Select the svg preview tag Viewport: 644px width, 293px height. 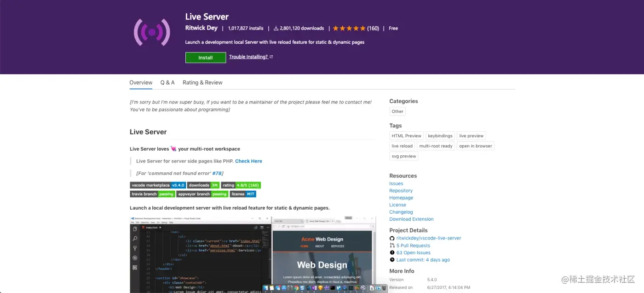(404, 156)
